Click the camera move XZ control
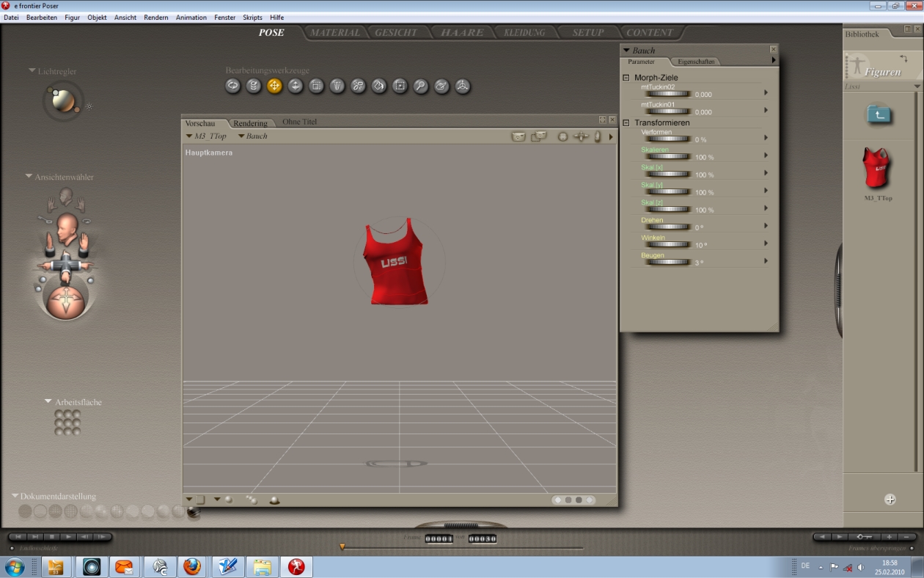Screen dimensions: 924x578 tap(582, 136)
